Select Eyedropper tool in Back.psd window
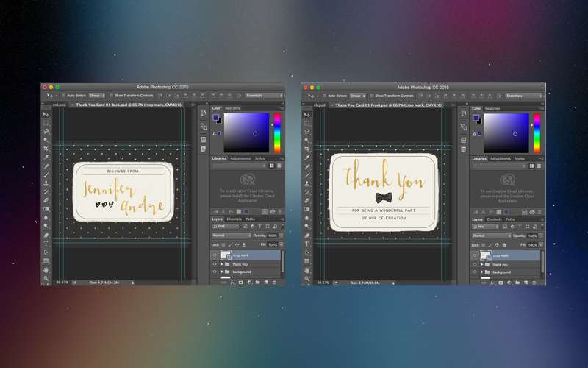This screenshot has width=588, height=368. (46, 158)
